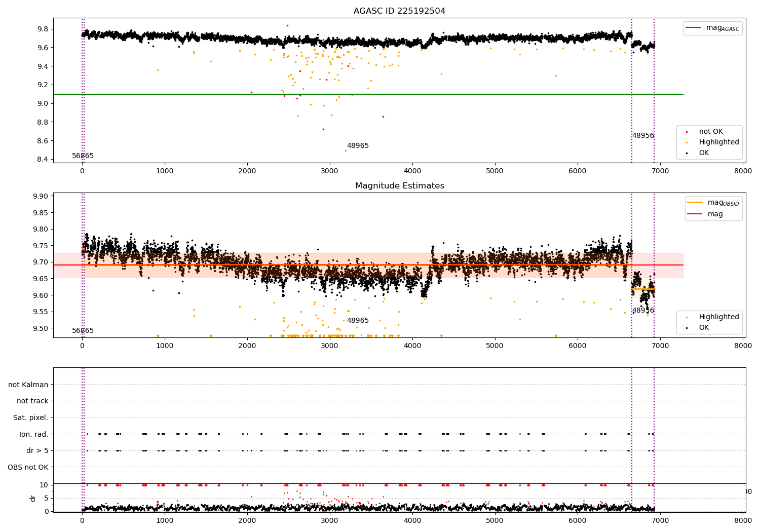Image resolution: width=760 pixels, height=532 pixels.
Task: Click the "9.50" y-tick label in the middle plot
Action: [x=41, y=328]
